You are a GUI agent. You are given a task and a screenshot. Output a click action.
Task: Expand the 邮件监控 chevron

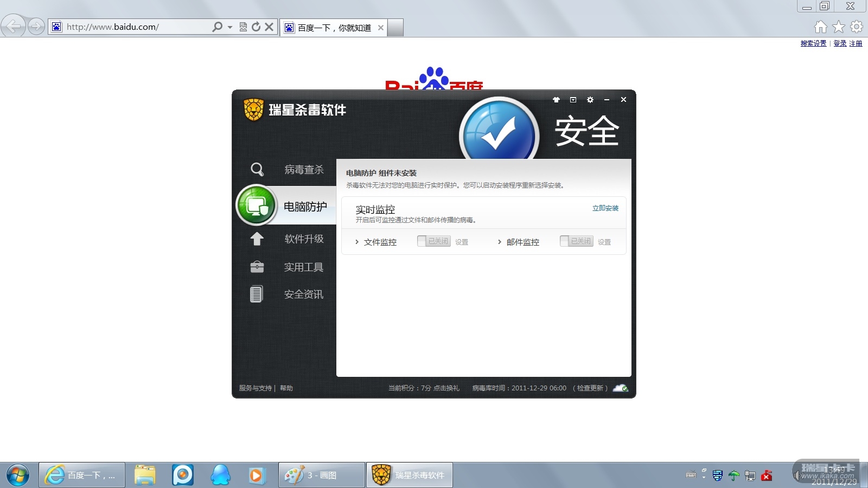pos(499,242)
